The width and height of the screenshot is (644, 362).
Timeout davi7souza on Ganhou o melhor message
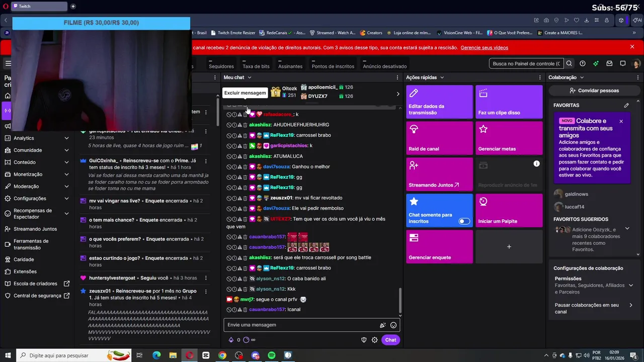[234, 166]
